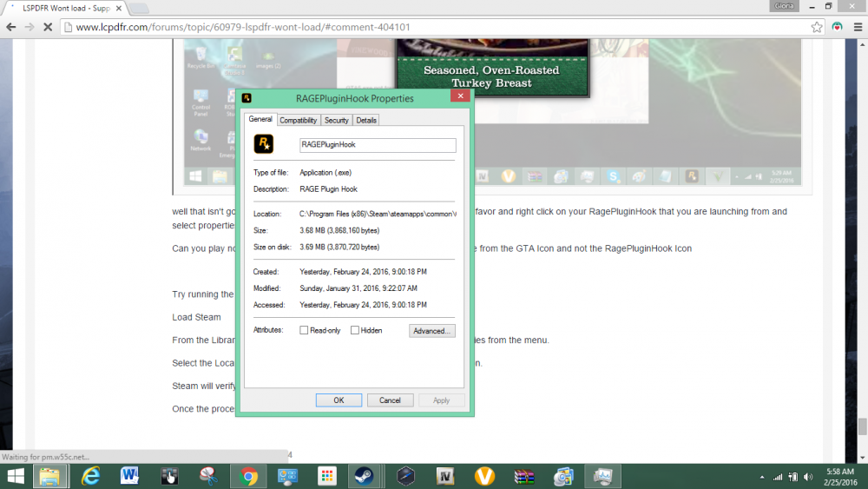Click the Turkey Breast ad banner
This screenshot has width=868, height=489.
tap(491, 68)
